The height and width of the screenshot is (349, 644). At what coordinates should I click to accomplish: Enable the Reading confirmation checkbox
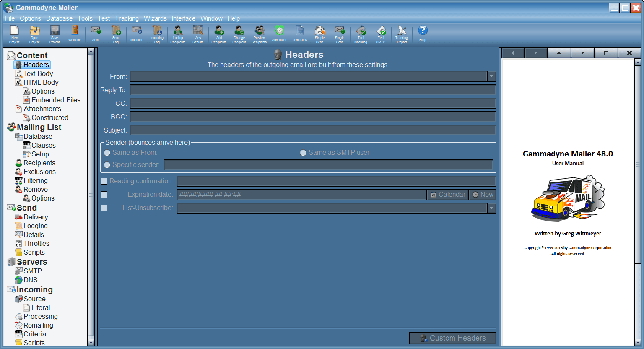click(104, 181)
